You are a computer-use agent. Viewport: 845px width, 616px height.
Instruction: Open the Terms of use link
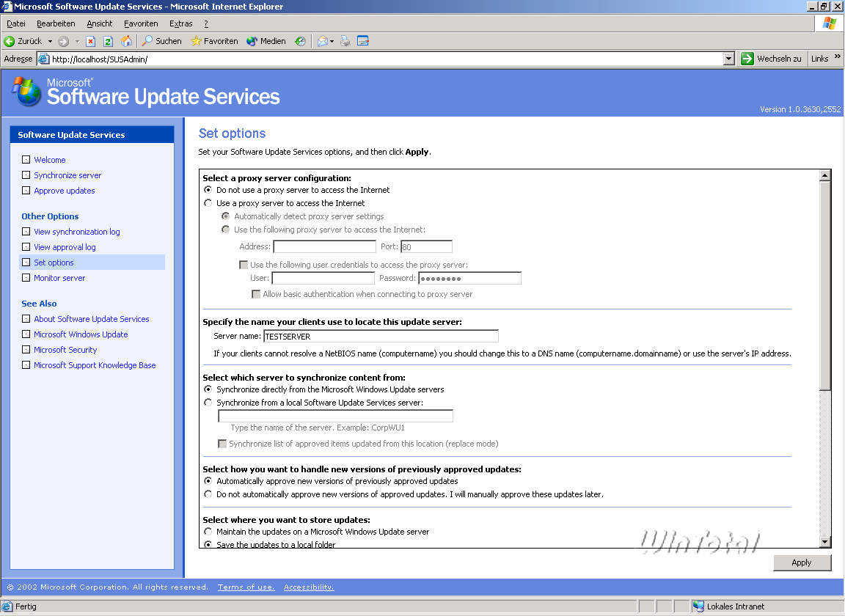(x=246, y=587)
